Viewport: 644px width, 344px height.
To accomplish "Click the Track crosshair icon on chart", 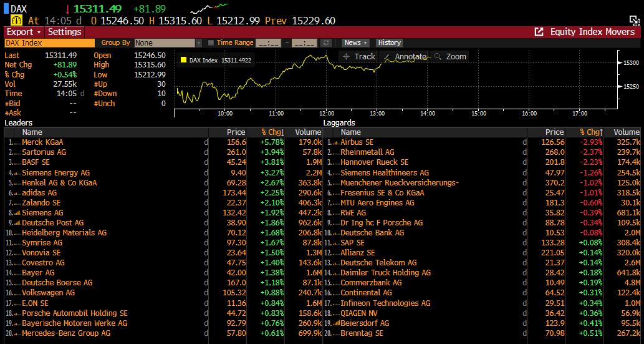I will (x=347, y=57).
